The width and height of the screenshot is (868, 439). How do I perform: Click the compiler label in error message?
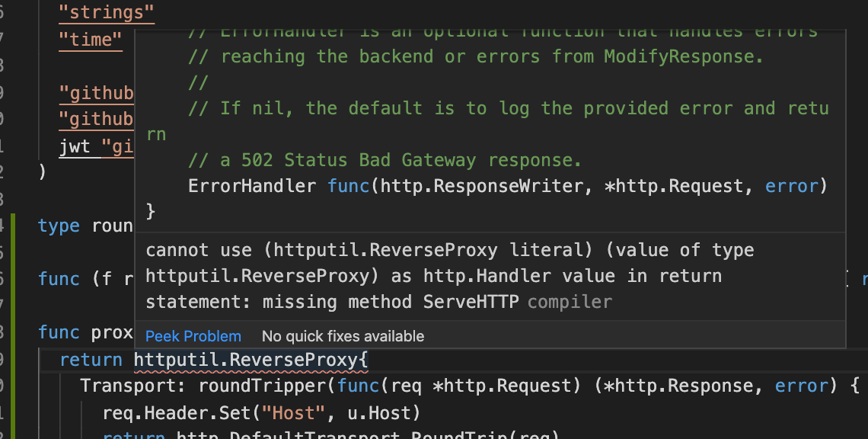(569, 301)
